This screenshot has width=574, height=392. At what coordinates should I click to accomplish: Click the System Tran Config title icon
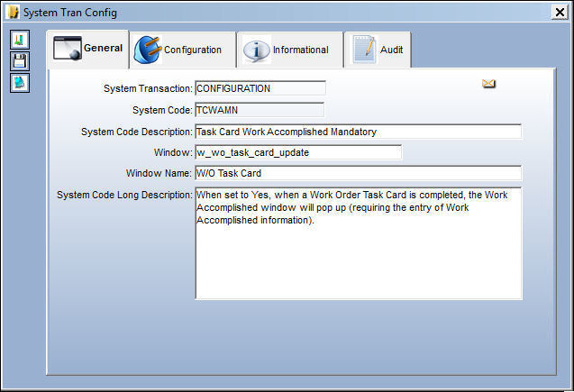tap(14, 12)
